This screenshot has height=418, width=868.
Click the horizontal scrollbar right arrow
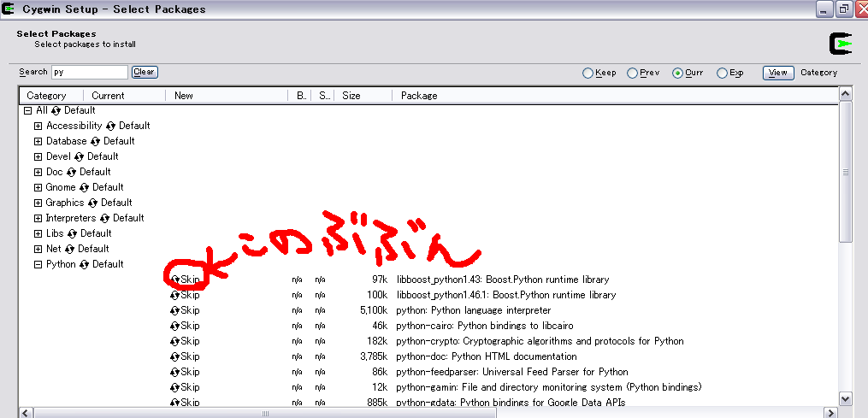pos(831,413)
